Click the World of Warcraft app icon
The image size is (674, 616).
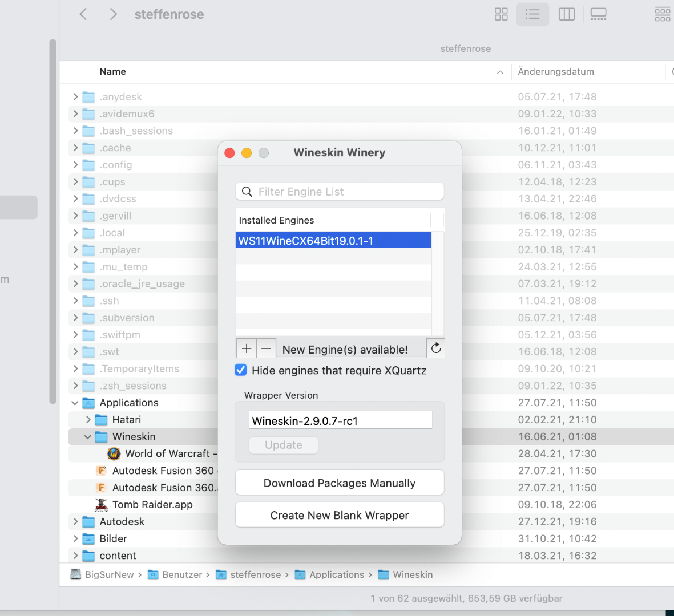point(114,453)
